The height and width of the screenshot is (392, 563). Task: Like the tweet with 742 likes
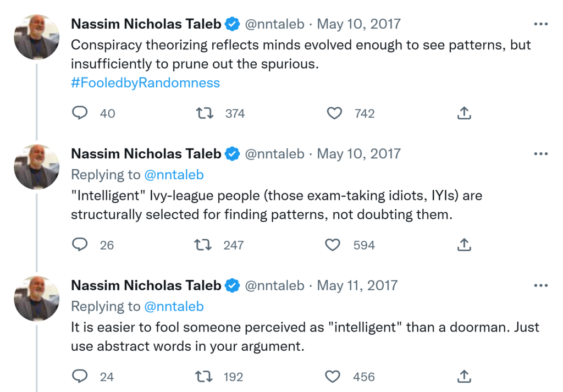[334, 113]
